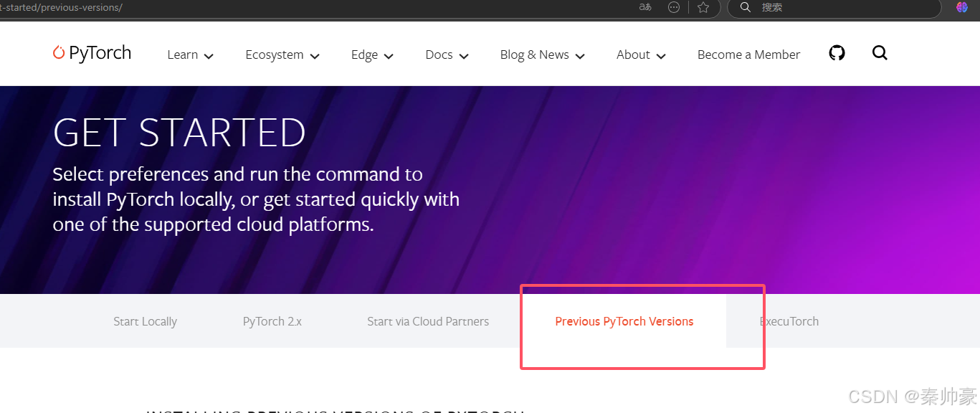The image size is (980, 413).
Task: Open the Ecosystem dropdown
Action: [x=281, y=54]
